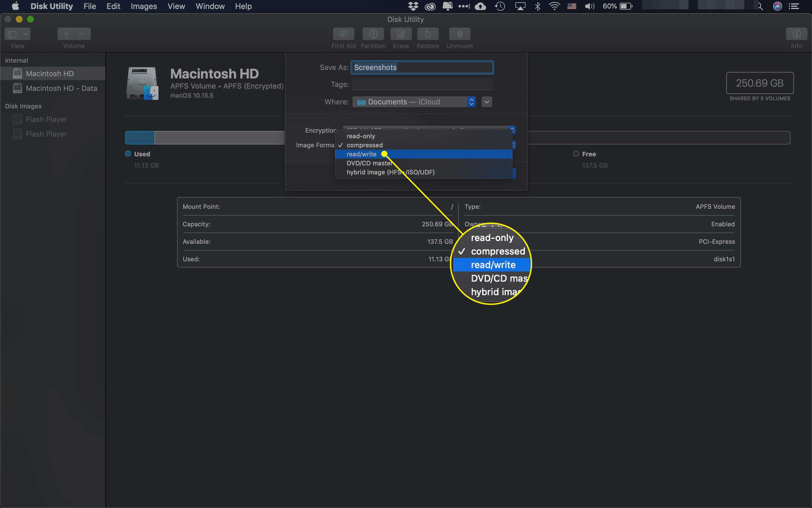
Task: Select Macintosh HD in the sidebar
Action: (x=53, y=74)
